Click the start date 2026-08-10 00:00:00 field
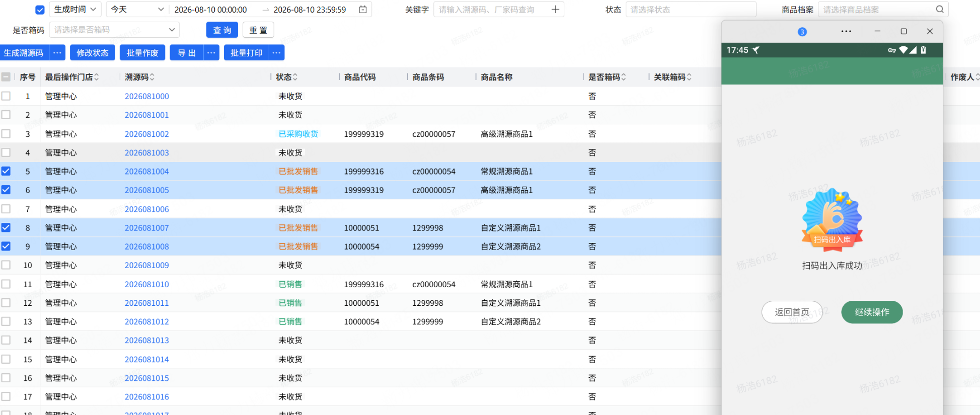Viewport: 980px width, 415px height. (210, 10)
